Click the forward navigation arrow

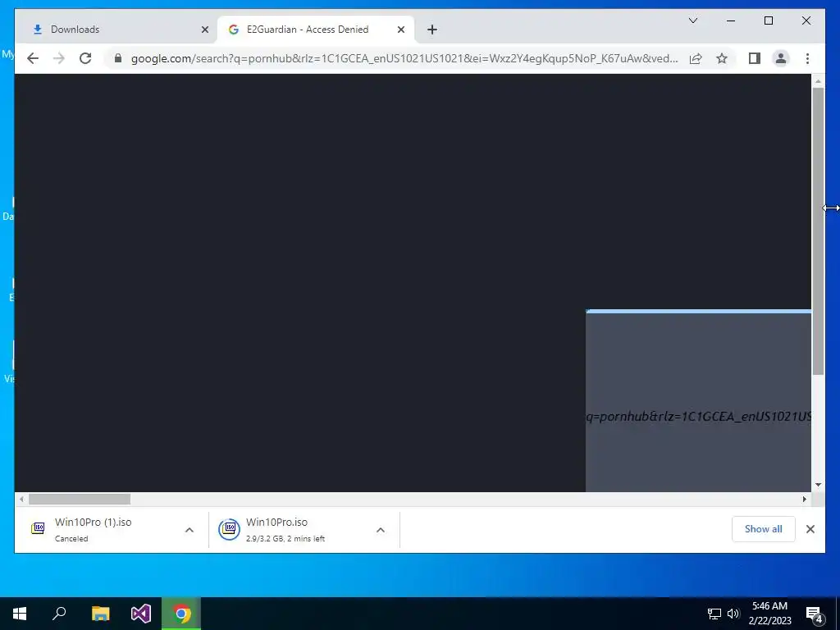click(x=59, y=58)
